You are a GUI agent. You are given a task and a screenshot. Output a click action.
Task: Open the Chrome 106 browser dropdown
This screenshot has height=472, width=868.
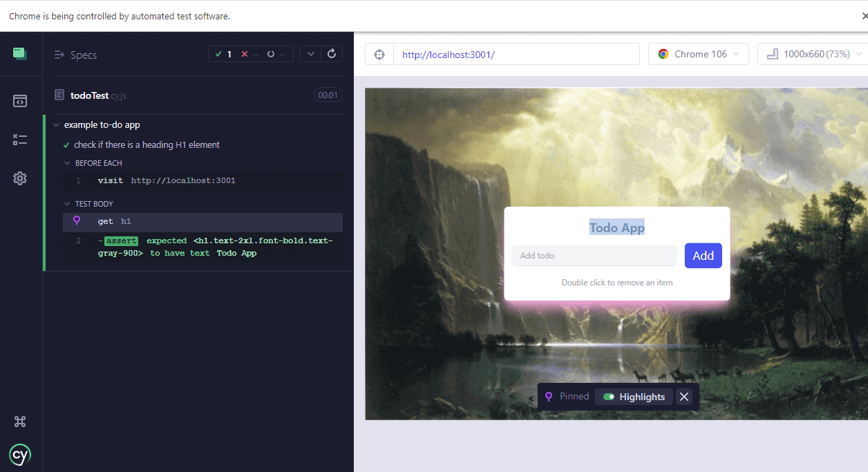(698, 54)
